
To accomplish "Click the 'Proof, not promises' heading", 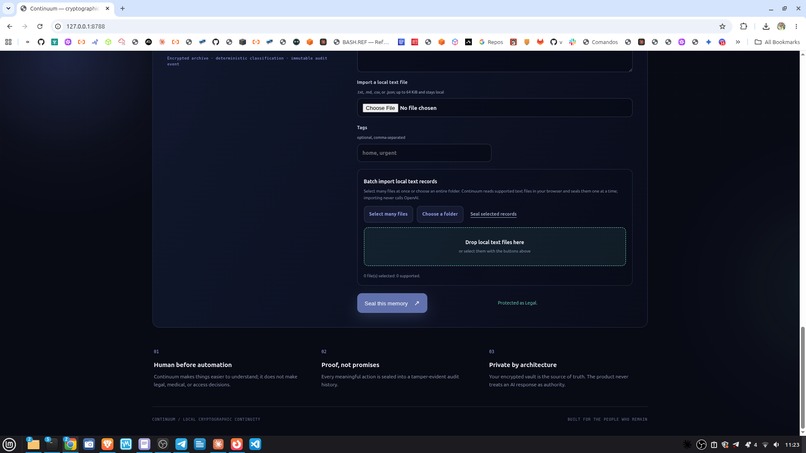I will (x=350, y=365).
